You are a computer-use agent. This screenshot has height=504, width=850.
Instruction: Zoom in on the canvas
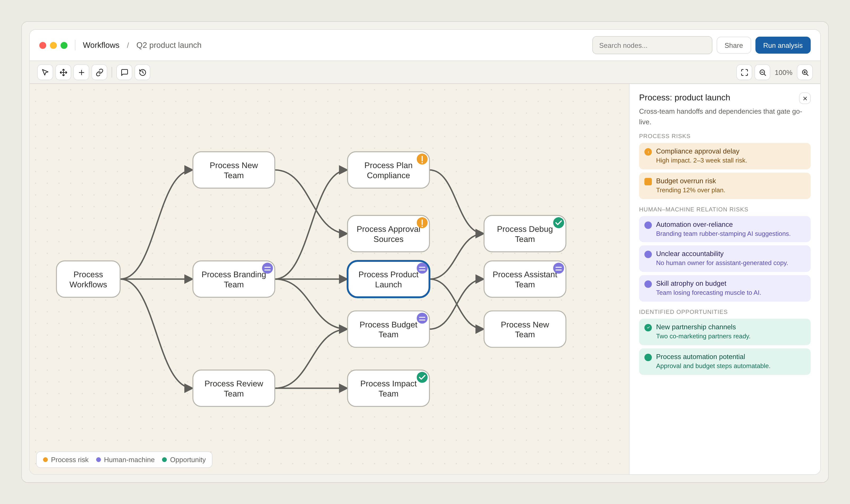pyautogui.click(x=805, y=72)
